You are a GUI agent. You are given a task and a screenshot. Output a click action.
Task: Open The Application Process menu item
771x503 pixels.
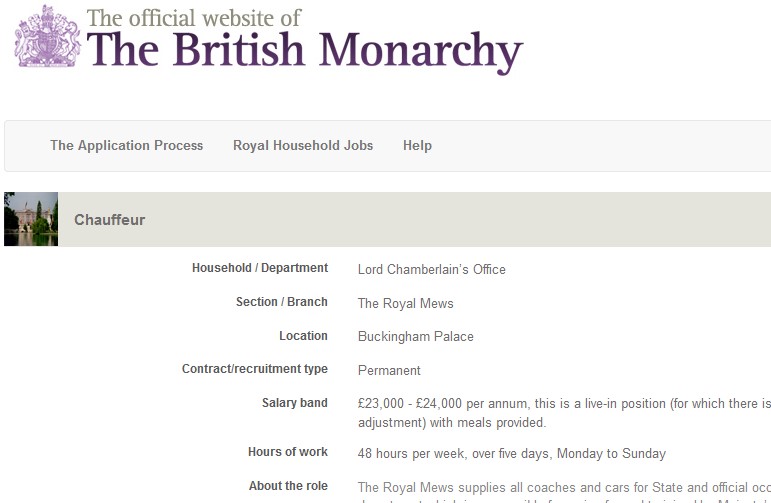point(126,146)
